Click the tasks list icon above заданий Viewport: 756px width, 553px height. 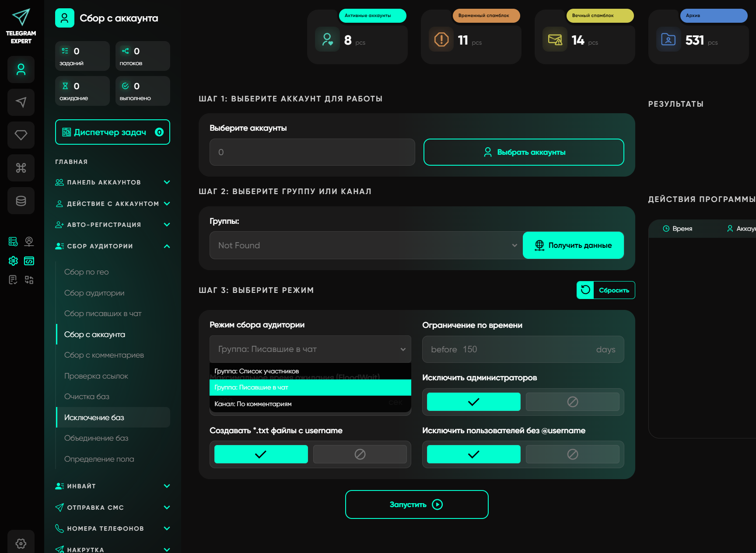point(65,51)
